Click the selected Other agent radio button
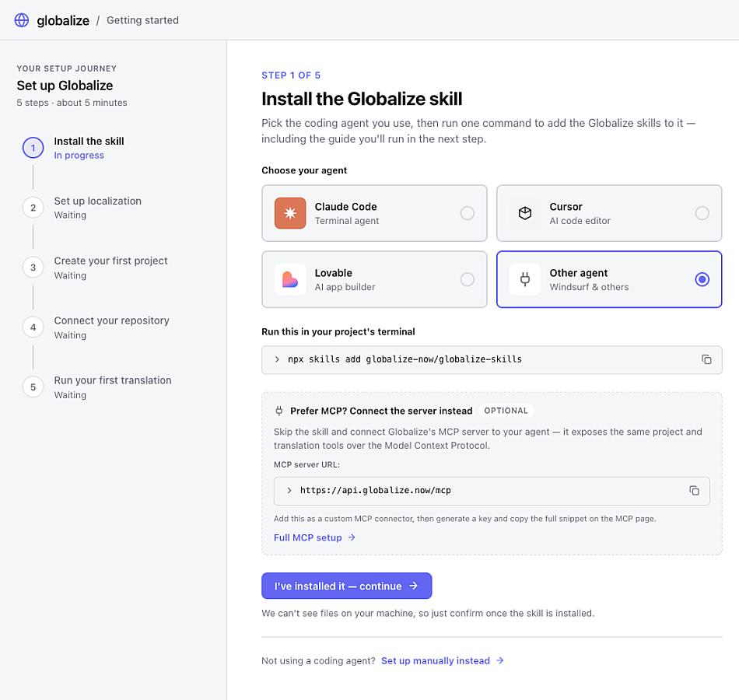 (702, 279)
